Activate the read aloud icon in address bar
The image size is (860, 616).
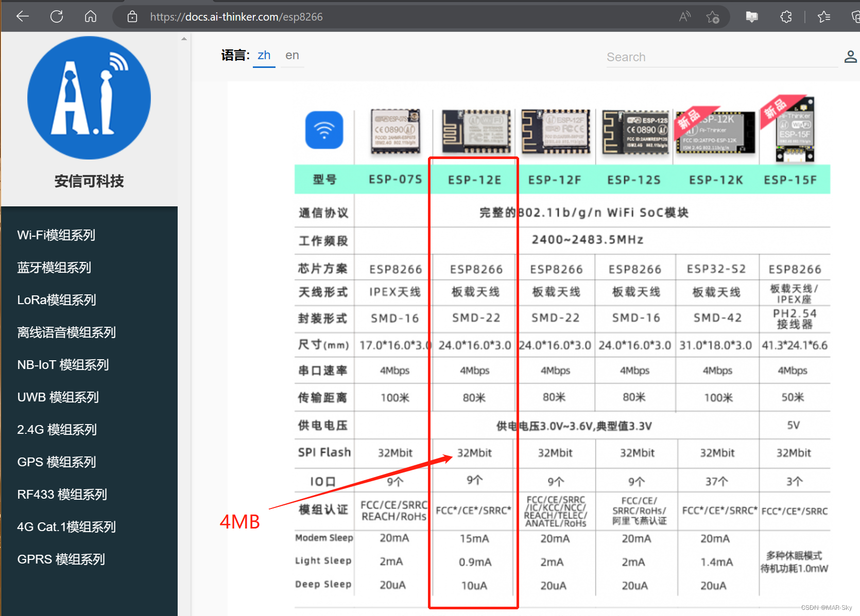coord(684,16)
